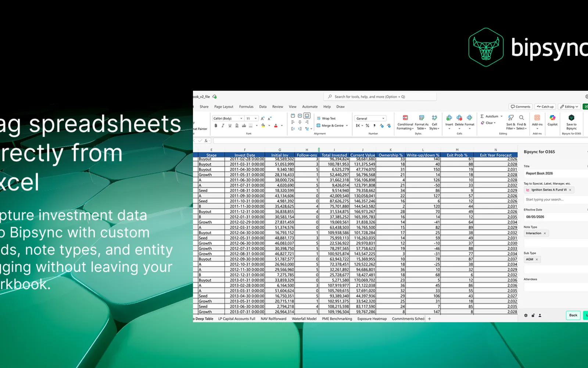Underline the selected cell text

(x=230, y=125)
